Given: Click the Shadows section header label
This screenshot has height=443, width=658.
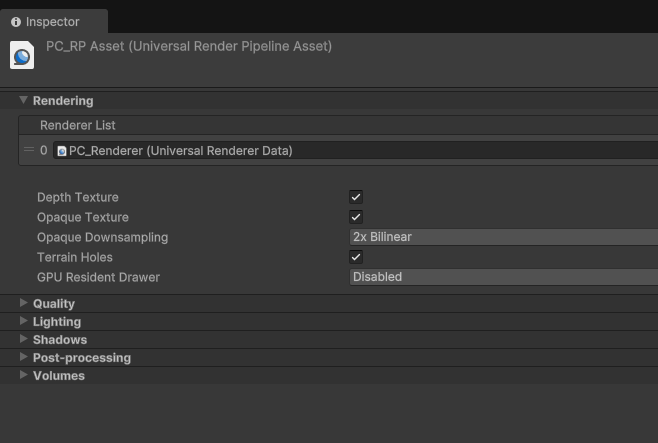Looking at the screenshot, I should point(60,340).
